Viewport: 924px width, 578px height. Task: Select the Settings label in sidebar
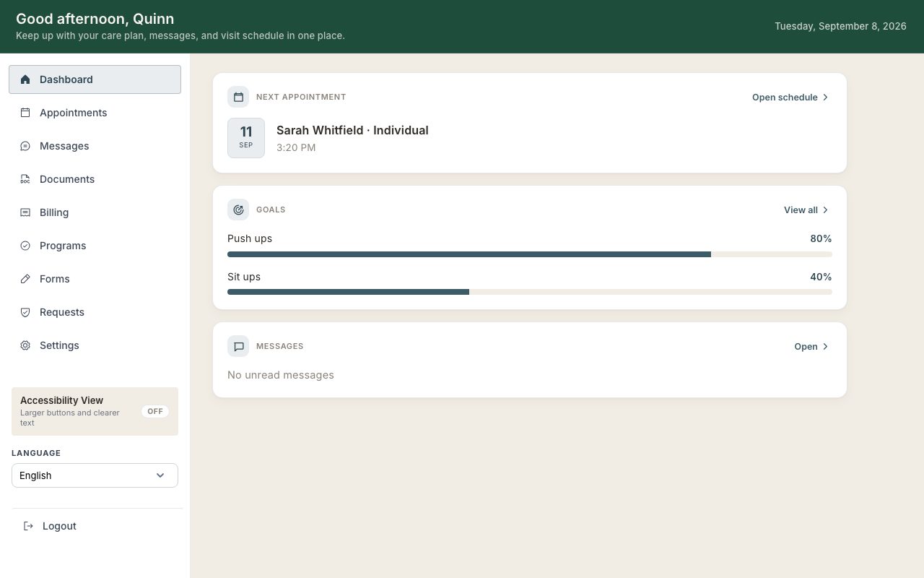pos(59,345)
